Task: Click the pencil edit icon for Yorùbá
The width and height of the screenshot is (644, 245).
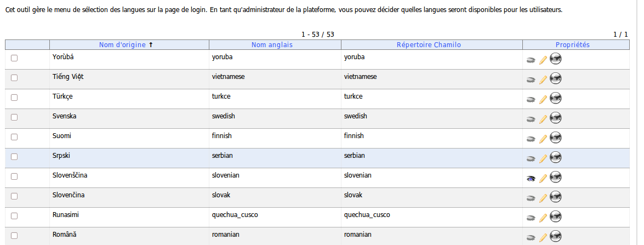Action: [x=543, y=60]
